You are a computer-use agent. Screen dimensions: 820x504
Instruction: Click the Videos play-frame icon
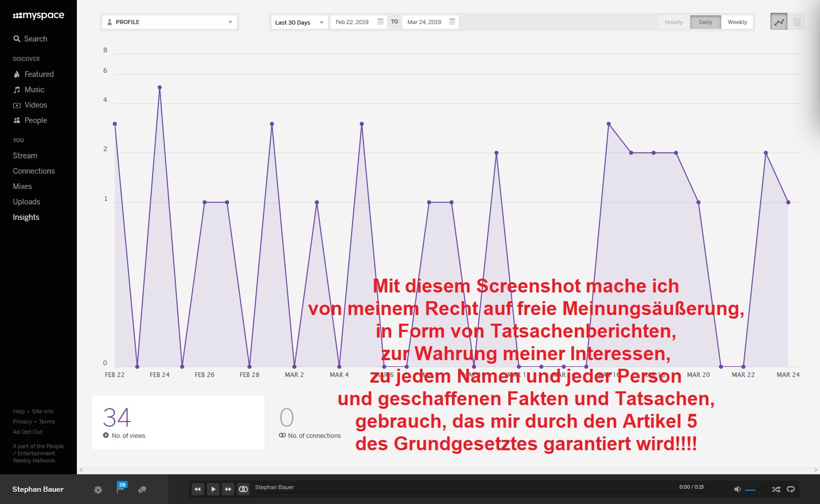[x=17, y=105]
